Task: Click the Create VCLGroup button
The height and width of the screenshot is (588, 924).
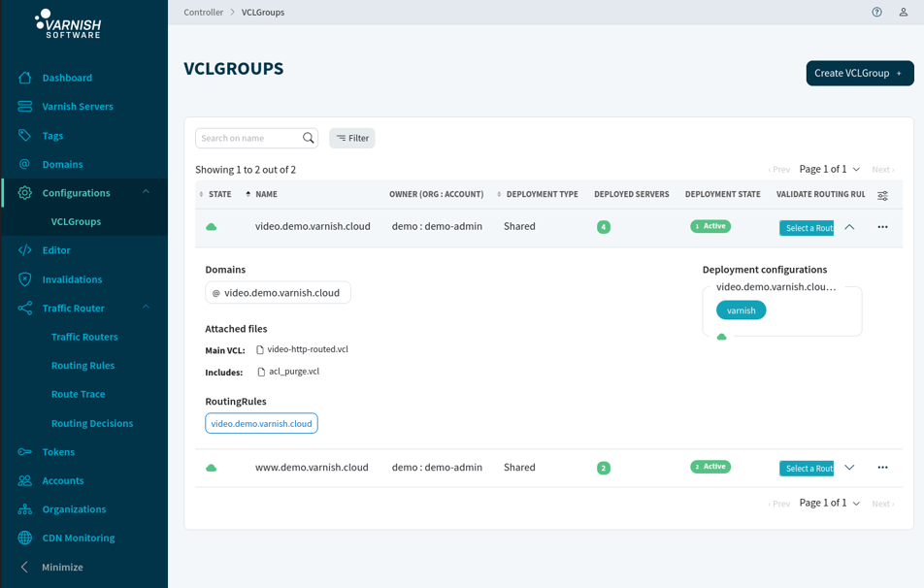Action: [860, 73]
